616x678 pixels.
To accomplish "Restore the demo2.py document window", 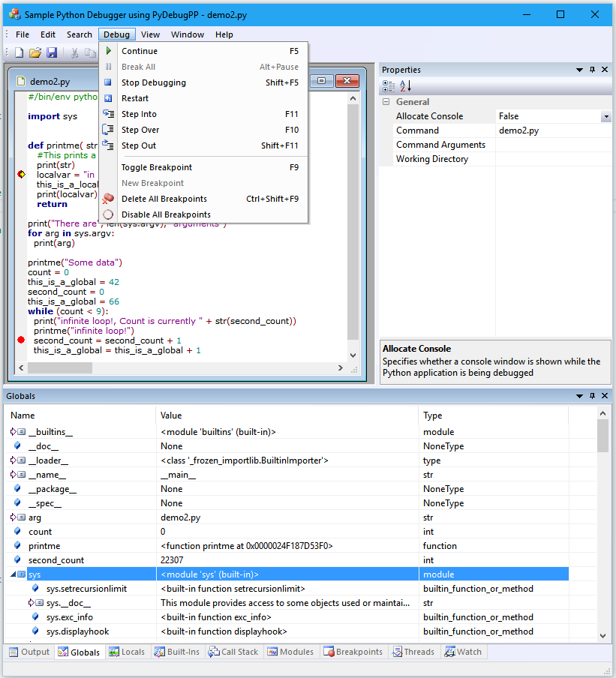I will (321, 81).
